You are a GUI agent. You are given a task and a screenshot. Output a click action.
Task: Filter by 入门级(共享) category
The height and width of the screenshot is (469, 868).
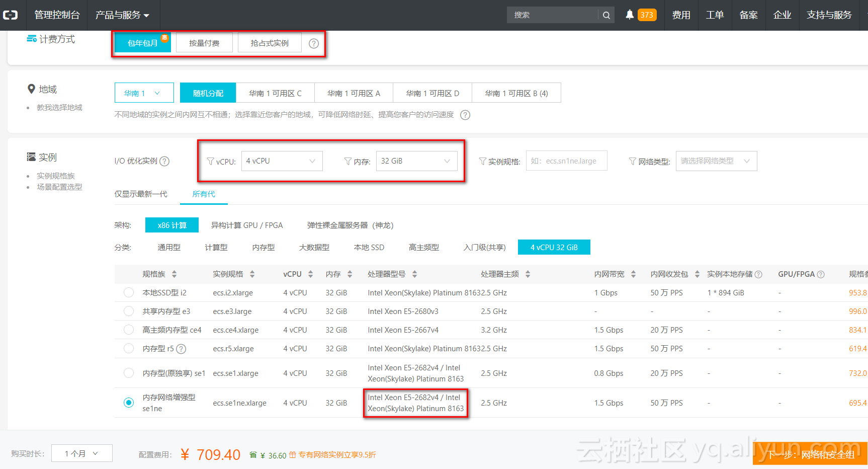point(485,247)
